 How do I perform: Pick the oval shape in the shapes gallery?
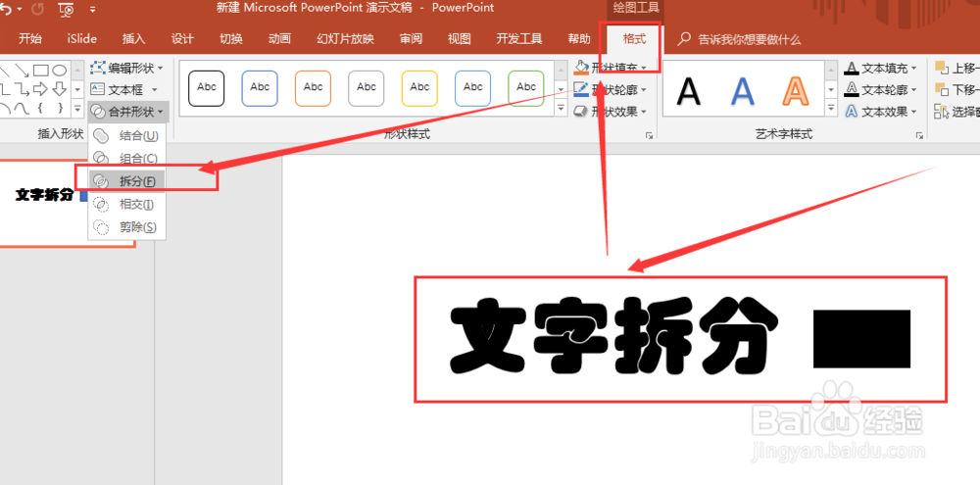click(x=60, y=70)
